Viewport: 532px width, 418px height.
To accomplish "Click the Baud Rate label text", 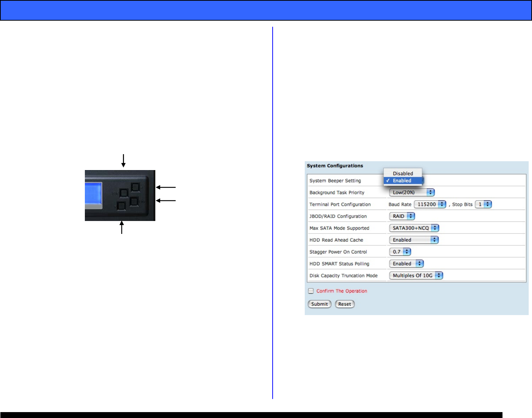I will [x=400, y=204].
